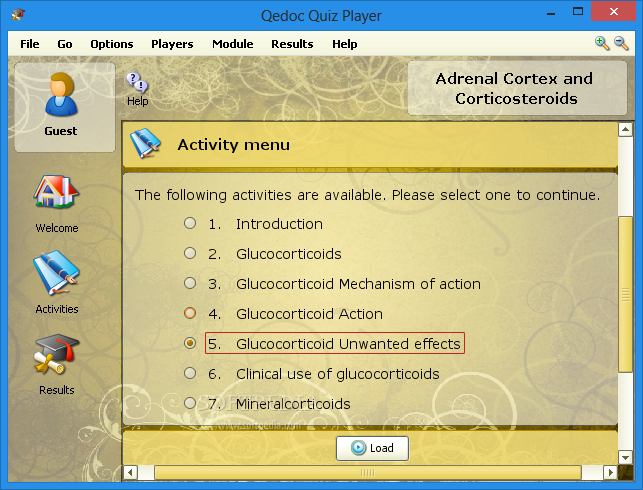Click the Adrenal Cortex and Corticosteroids title
Screen dimensions: 643x490
pos(515,88)
